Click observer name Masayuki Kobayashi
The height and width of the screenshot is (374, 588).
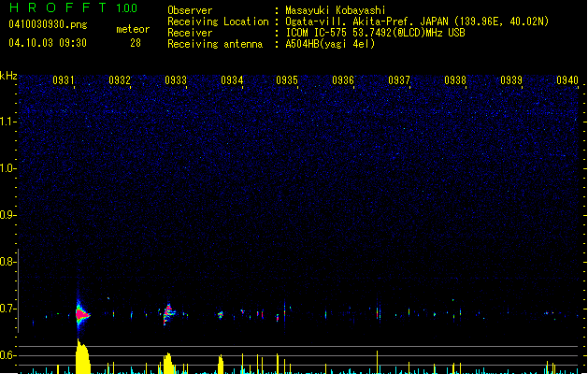coord(336,10)
